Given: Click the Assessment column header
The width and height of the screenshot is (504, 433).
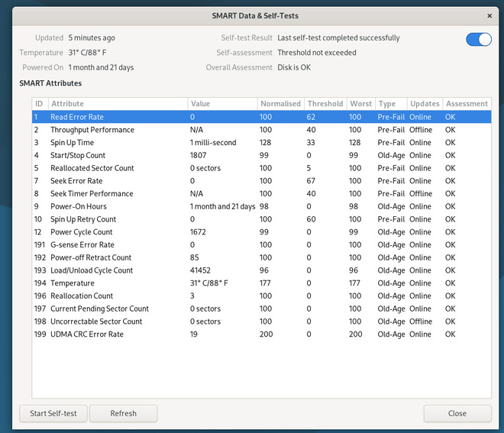Looking at the screenshot, I should pos(467,104).
